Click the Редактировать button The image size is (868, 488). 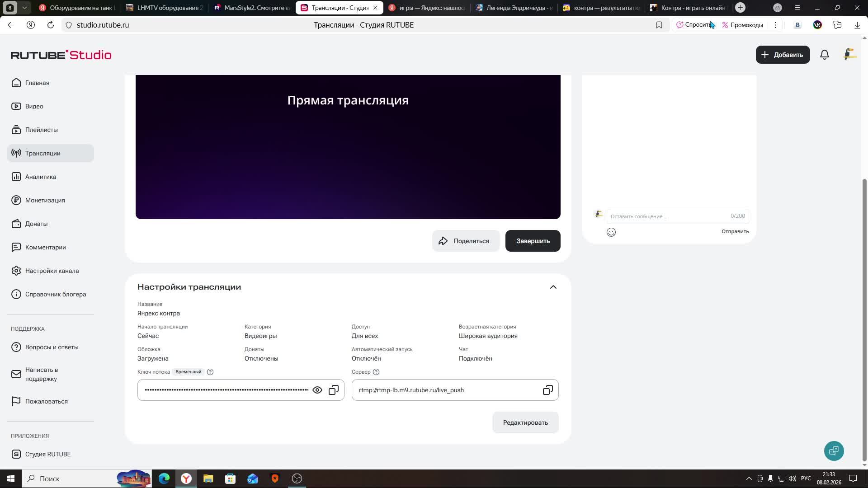pos(525,422)
